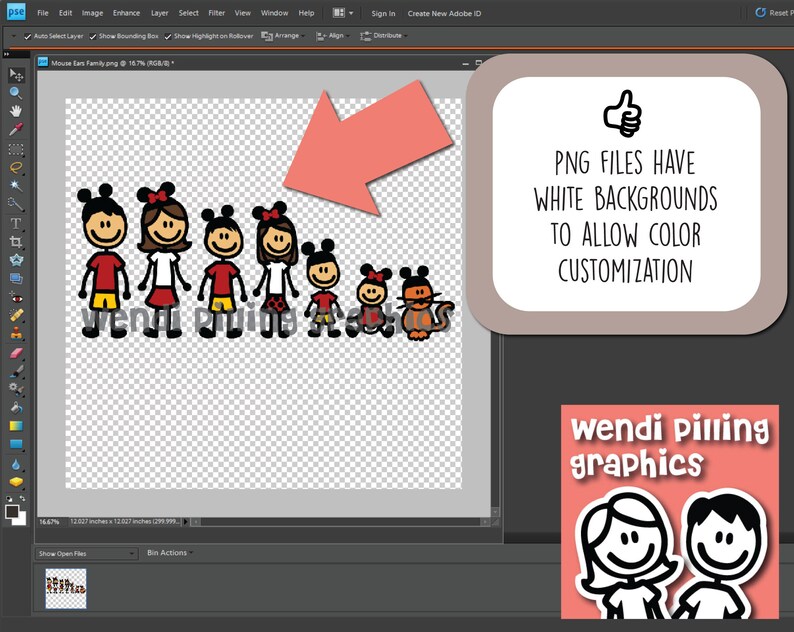Click the 12.027 inches document size readout
794x632 pixels.
(125, 521)
